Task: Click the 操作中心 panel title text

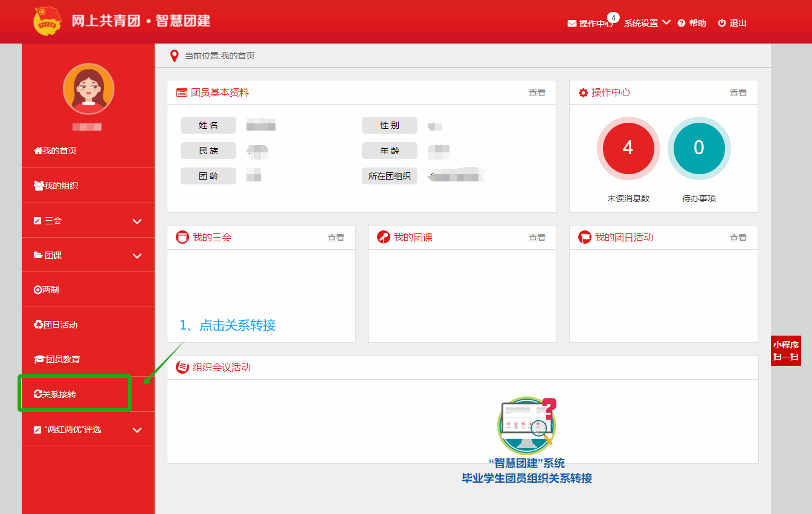Action: click(611, 93)
